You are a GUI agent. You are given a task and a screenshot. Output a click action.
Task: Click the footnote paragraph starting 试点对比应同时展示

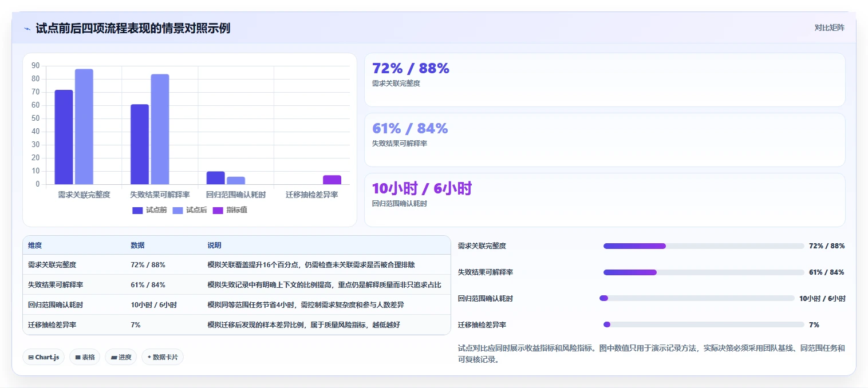[652, 354]
